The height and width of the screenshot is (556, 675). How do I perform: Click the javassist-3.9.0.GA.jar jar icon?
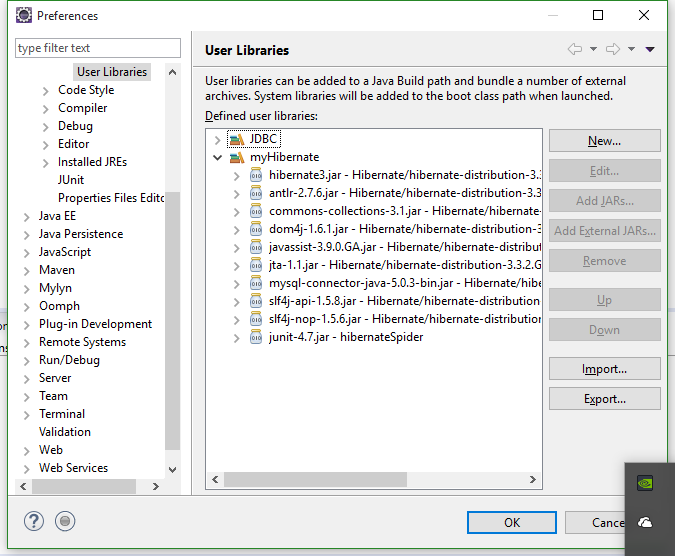(256, 247)
